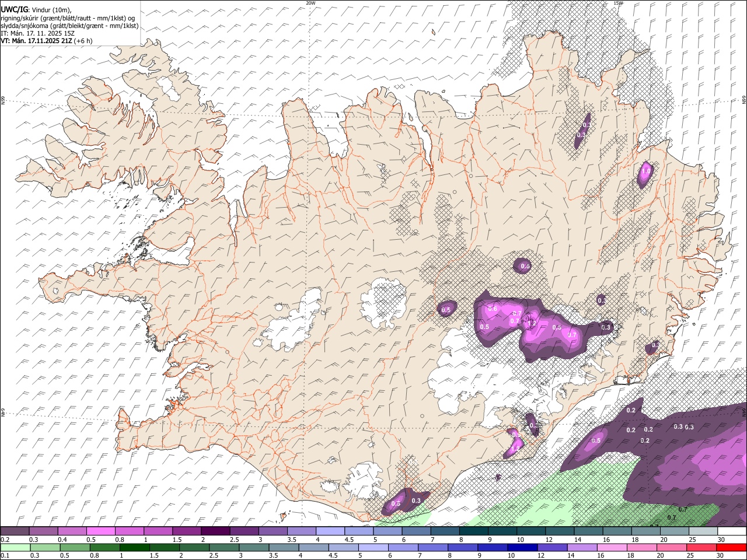Image resolution: width=747 pixels, height=560 pixels.
Task: Click the 'rigning/skúrir' legend description line
Action: tap(68, 17)
